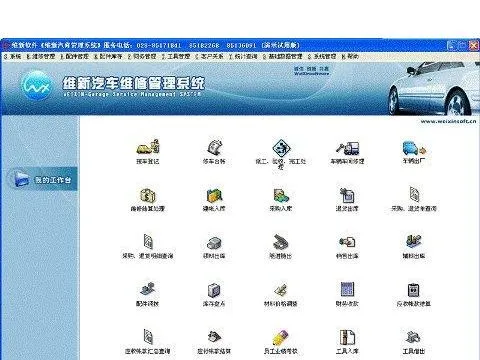Viewport: 480px width, 360px height.
Task: Click the yellow folder stock-in icon
Action: 214,195
